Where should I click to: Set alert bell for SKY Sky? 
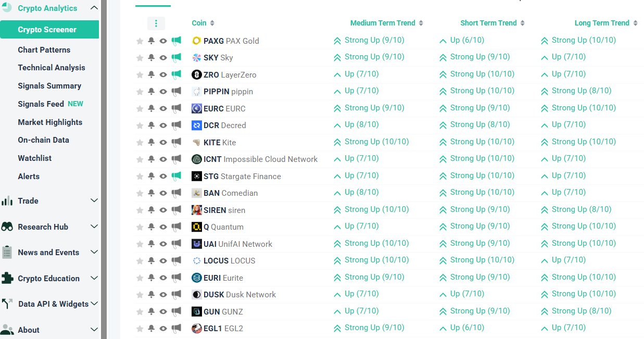point(151,58)
